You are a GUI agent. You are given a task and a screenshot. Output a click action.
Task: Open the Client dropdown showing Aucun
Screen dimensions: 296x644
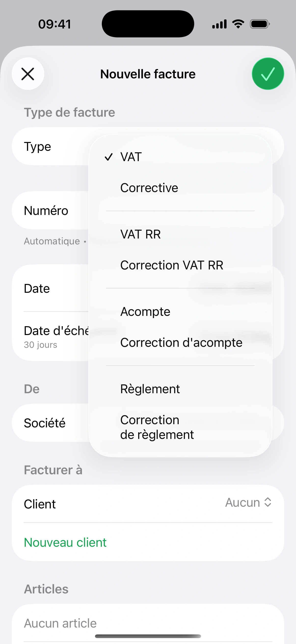point(248,503)
